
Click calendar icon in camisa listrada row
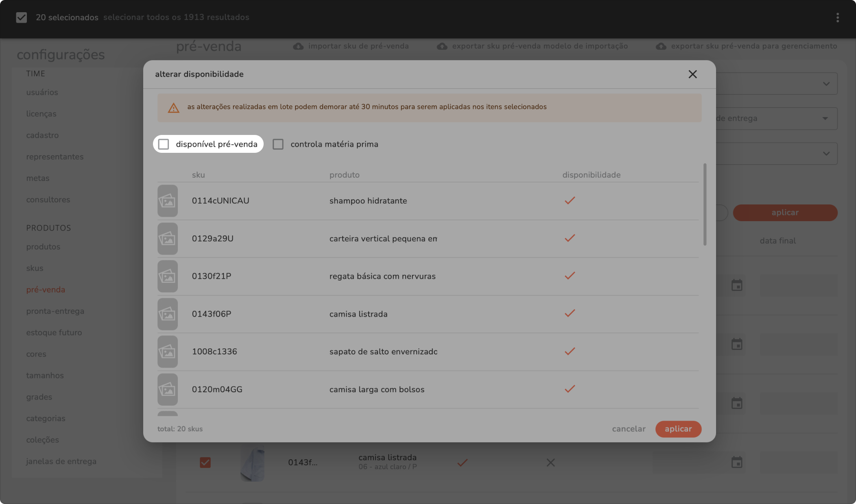click(x=737, y=463)
